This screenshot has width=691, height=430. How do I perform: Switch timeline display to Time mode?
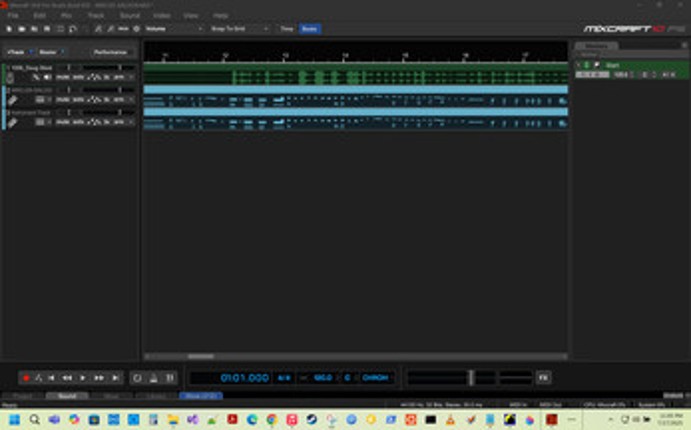tap(286, 29)
